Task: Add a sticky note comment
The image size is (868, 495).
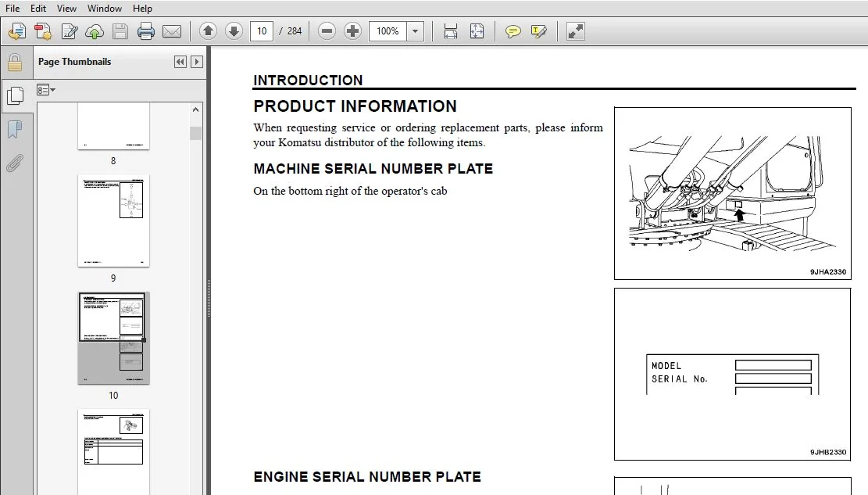Action: (x=513, y=31)
